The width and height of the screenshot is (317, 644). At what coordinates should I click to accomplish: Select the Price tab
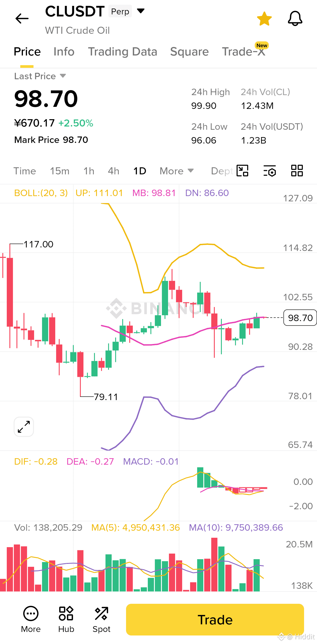coord(27,52)
